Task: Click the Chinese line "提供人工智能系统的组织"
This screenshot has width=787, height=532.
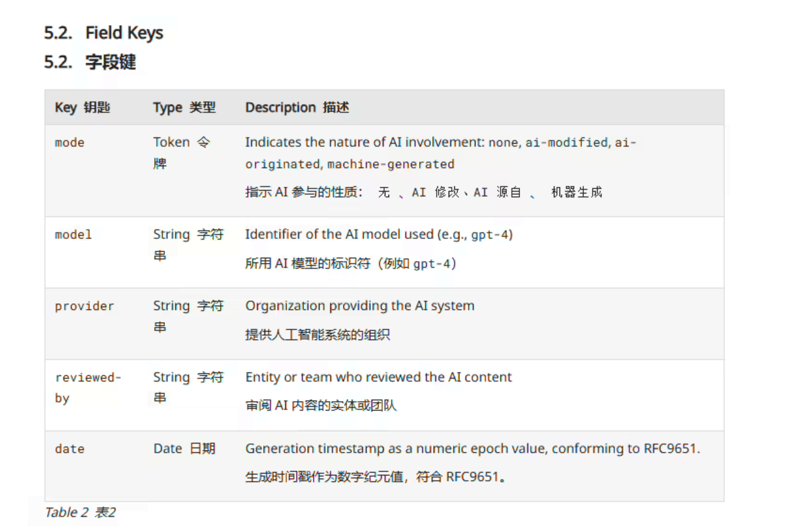Action: (x=318, y=335)
